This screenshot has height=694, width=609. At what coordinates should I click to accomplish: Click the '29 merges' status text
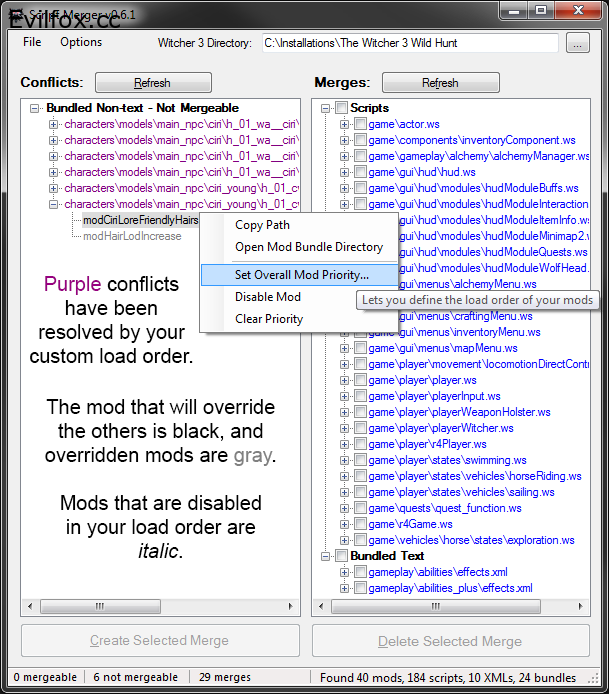pos(224,677)
